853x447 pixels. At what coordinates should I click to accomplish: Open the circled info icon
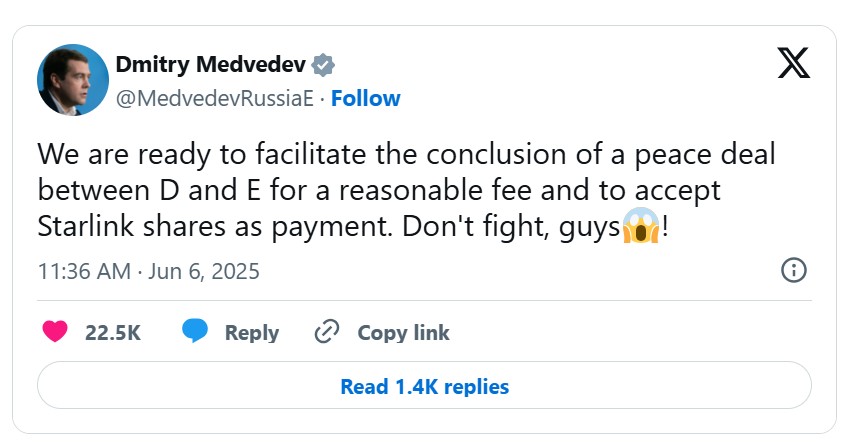(793, 270)
